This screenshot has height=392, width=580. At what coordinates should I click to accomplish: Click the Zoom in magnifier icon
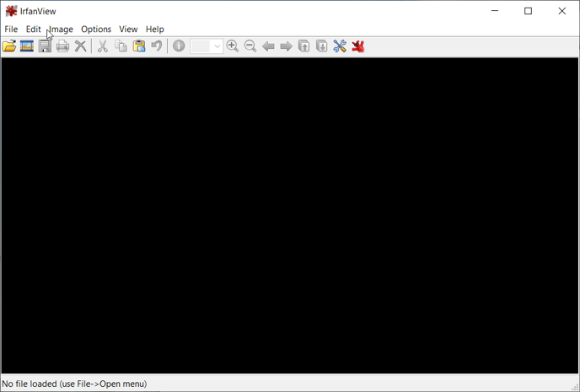click(x=233, y=46)
